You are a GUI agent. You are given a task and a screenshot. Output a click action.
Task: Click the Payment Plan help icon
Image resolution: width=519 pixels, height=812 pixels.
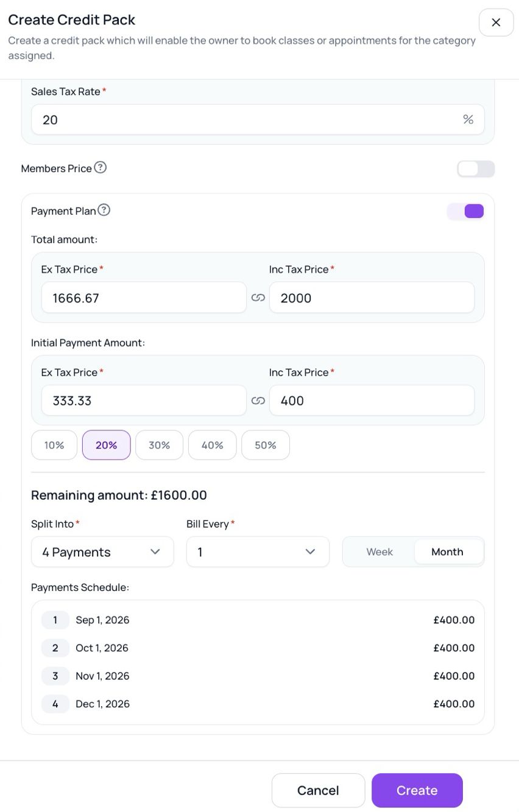[x=104, y=210]
